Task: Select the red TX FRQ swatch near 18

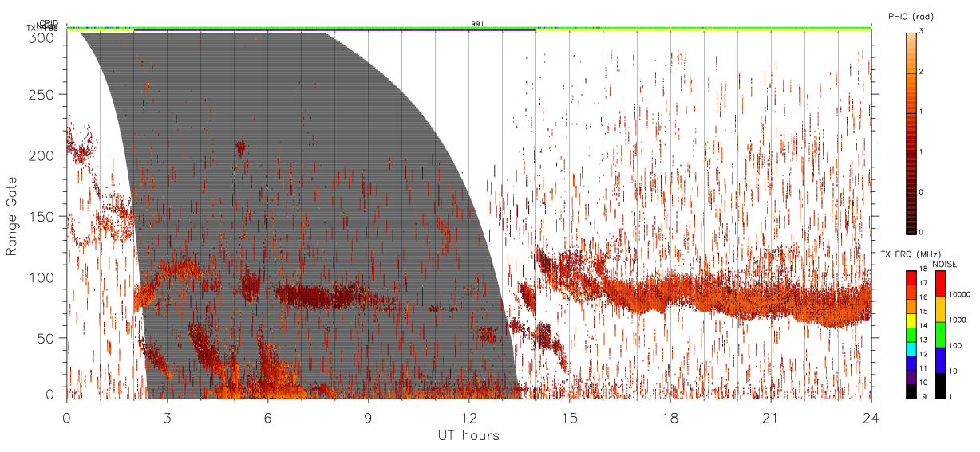Action: pos(911,278)
